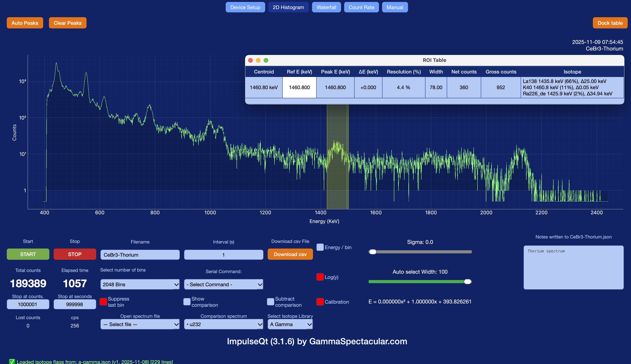Enable Show comparison checkbox
The height and width of the screenshot is (364, 631).
[x=187, y=302]
